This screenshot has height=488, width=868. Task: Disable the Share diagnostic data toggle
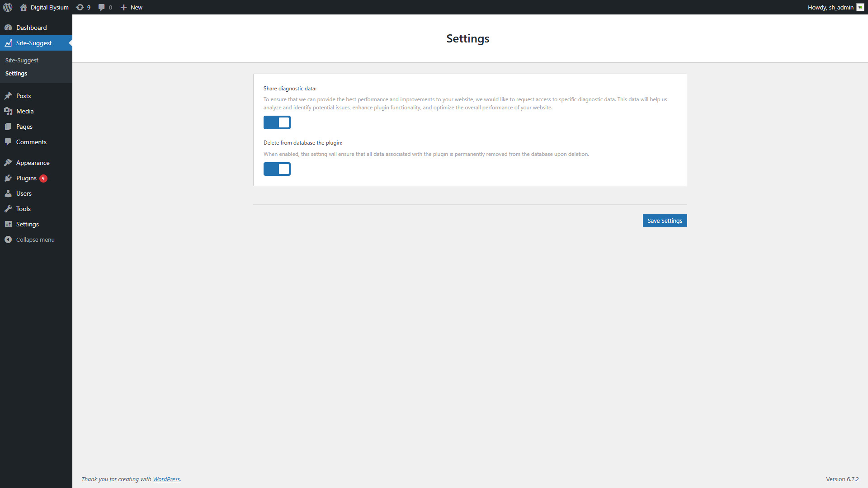[277, 122]
